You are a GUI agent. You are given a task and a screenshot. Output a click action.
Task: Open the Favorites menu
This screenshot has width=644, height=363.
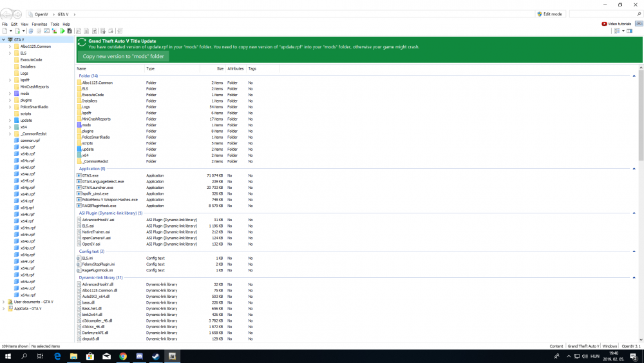coord(39,24)
